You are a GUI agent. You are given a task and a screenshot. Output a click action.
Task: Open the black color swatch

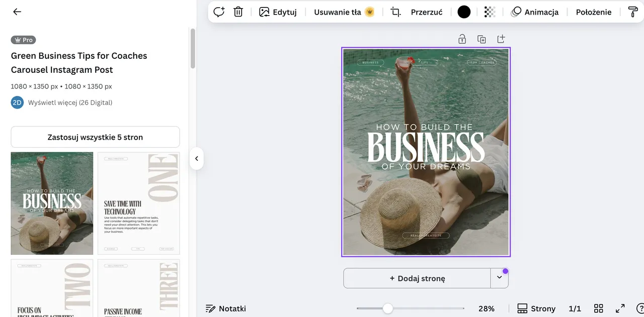tap(464, 12)
